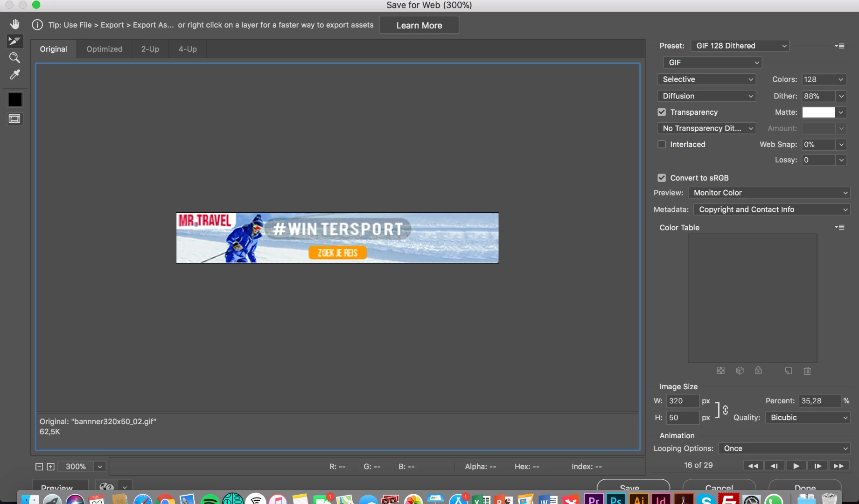Open the Preset options flyout menu

point(840,46)
